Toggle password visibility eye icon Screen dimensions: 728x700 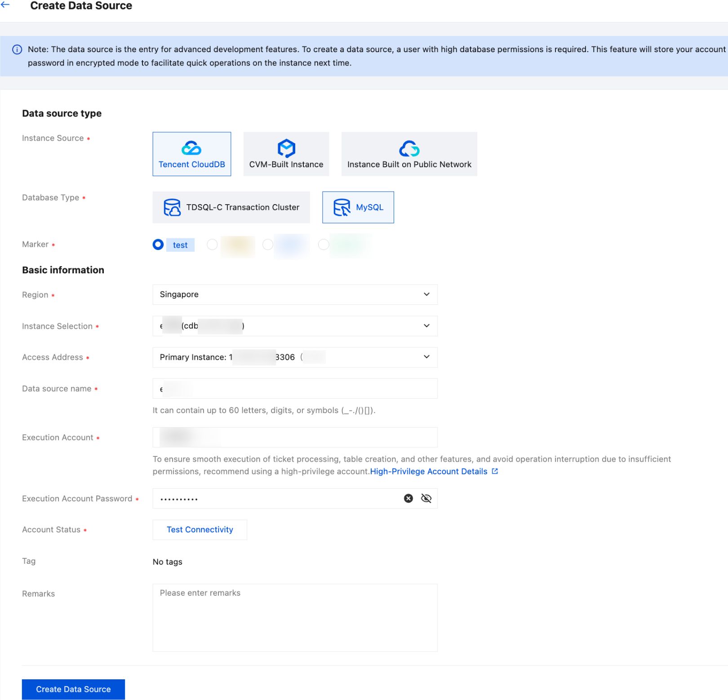[x=426, y=498]
